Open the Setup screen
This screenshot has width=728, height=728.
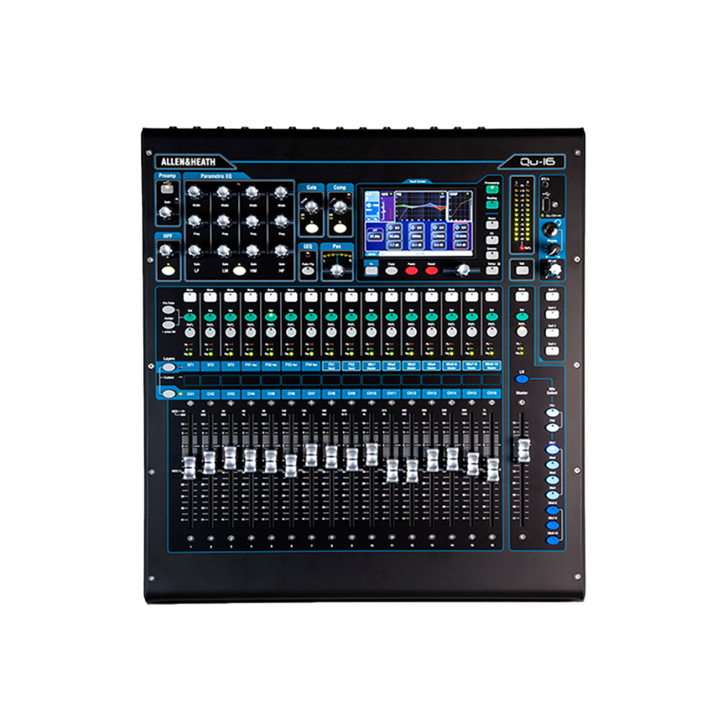(492, 271)
